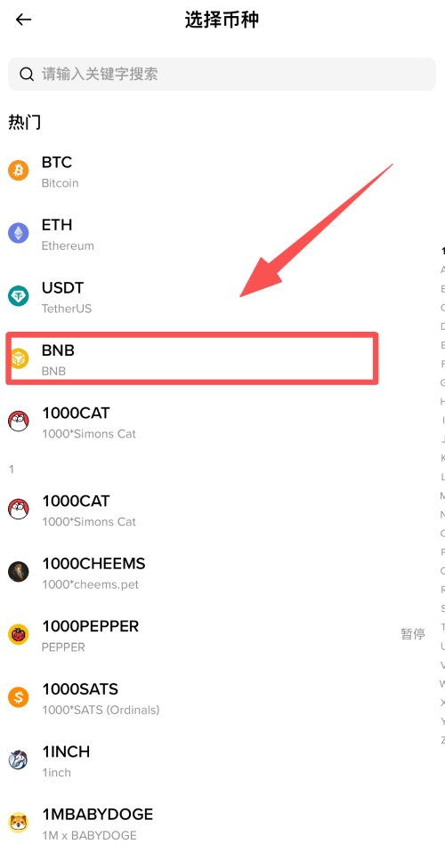445x868 pixels.
Task: Click the search magnifier icon
Action: [27, 74]
